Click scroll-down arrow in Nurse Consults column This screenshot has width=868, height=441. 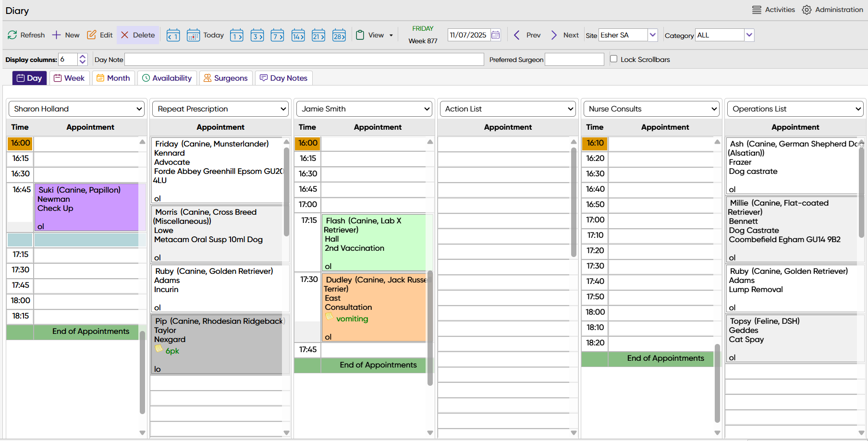click(717, 433)
